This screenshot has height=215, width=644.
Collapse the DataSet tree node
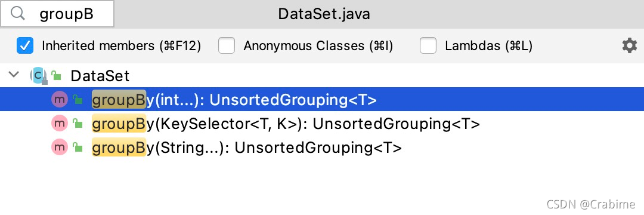pos(14,75)
